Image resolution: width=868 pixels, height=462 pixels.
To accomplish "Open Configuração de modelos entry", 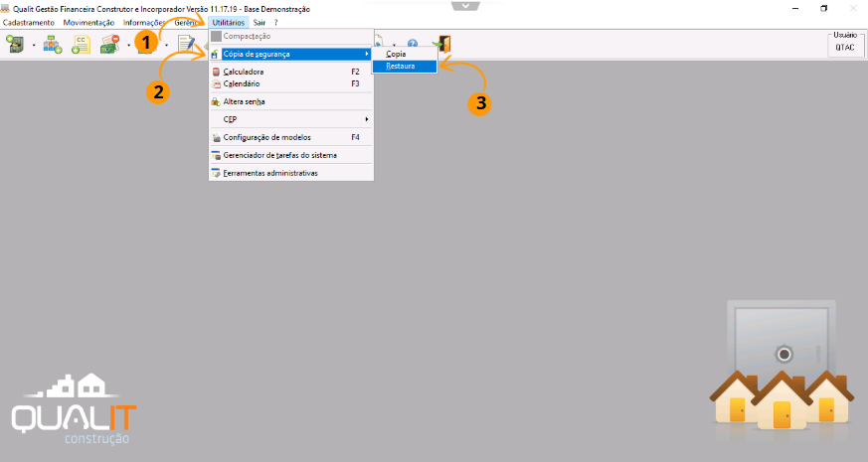I will (291, 137).
